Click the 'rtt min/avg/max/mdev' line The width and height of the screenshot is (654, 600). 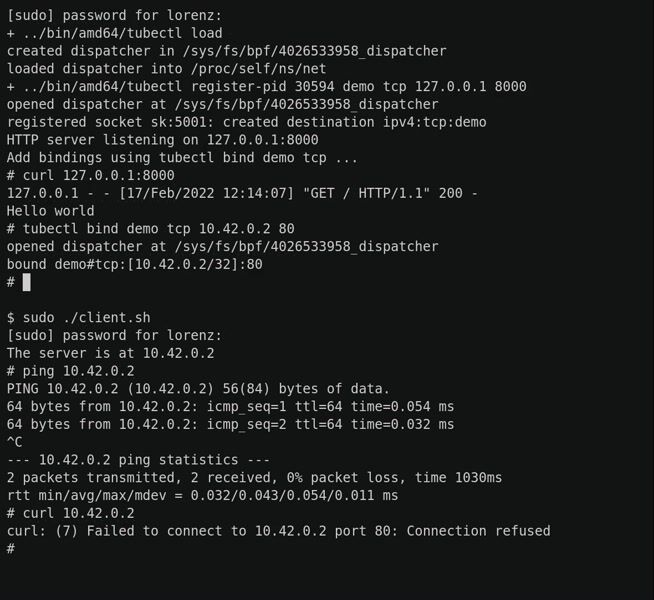pyautogui.click(x=203, y=495)
